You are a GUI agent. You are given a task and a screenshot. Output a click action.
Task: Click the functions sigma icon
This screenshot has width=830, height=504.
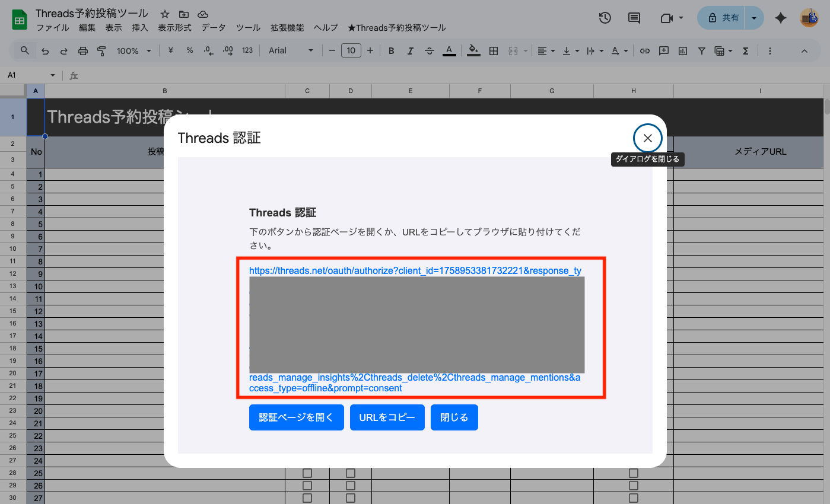(746, 51)
